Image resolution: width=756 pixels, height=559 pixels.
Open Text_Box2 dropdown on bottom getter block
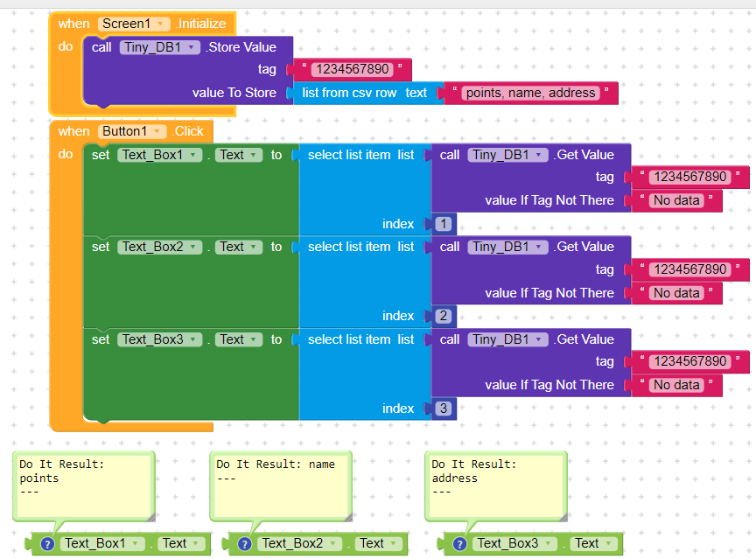point(299,543)
